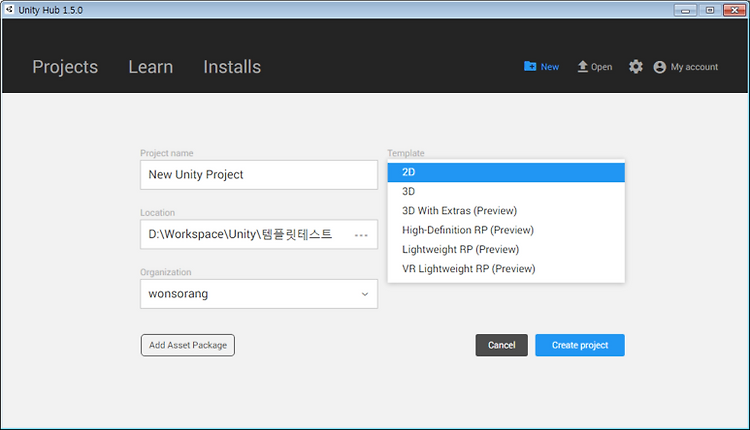Screen dimensions: 750x430
Task: Close the Unity Hub window
Action: coord(734,10)
